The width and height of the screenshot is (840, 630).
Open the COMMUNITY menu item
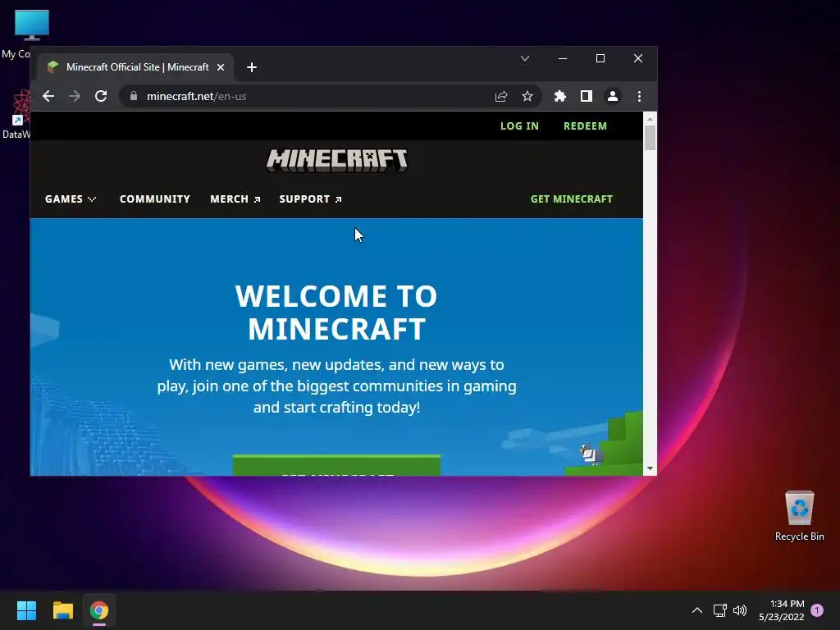click(x=155, y=199)
